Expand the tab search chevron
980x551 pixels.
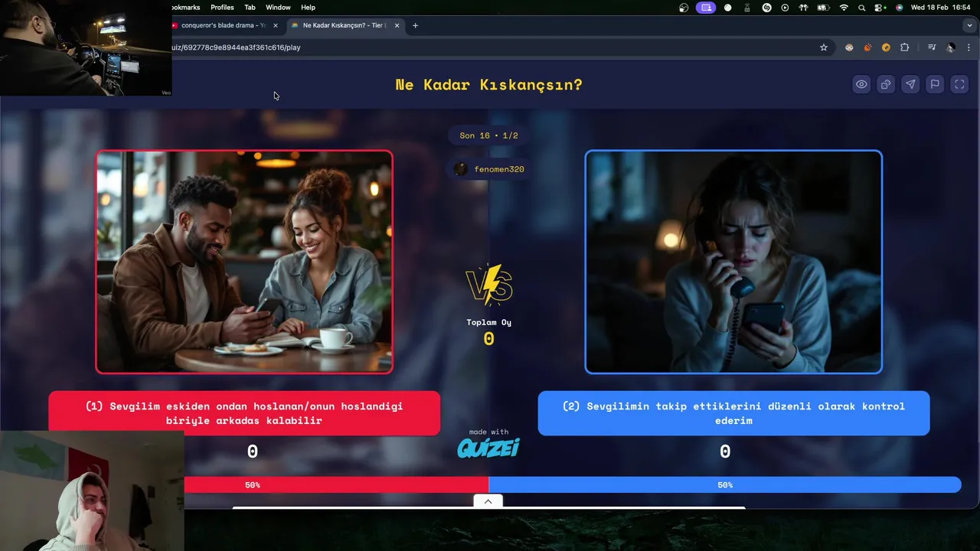(970, 25)
